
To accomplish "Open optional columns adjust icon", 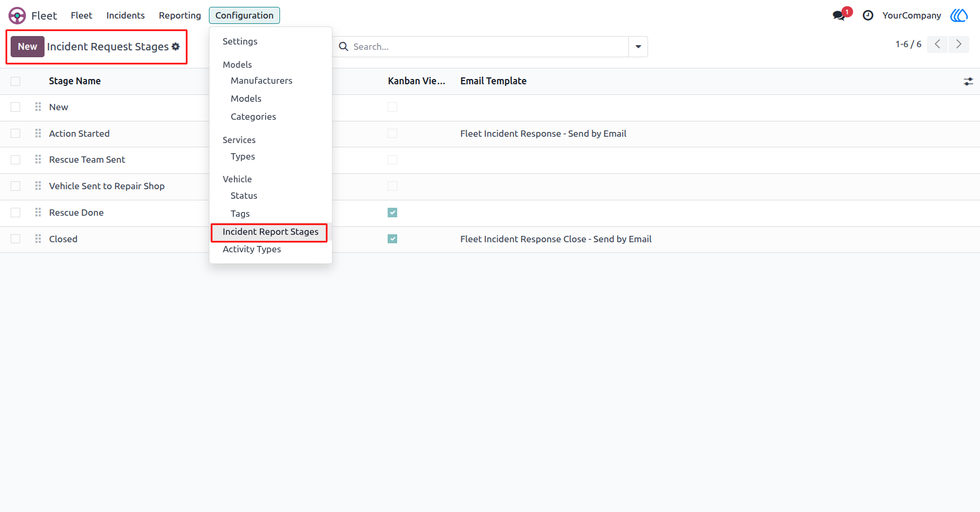I will [x=968, y=81].
